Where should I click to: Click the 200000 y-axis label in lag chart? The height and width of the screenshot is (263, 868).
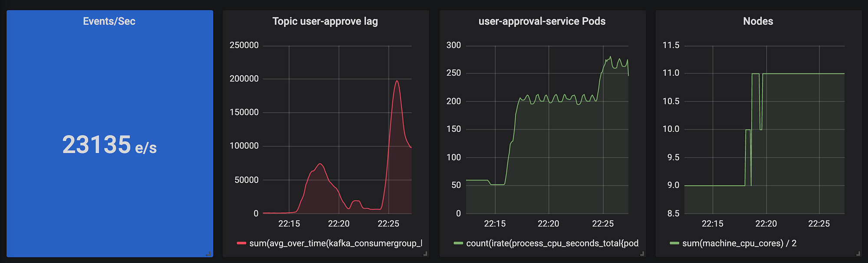click(244, 79)
